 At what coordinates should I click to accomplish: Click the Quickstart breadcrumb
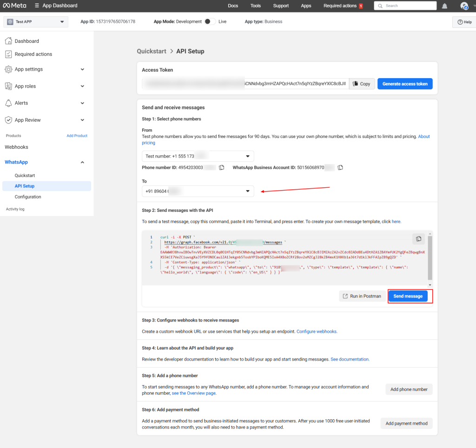(152, 51)
